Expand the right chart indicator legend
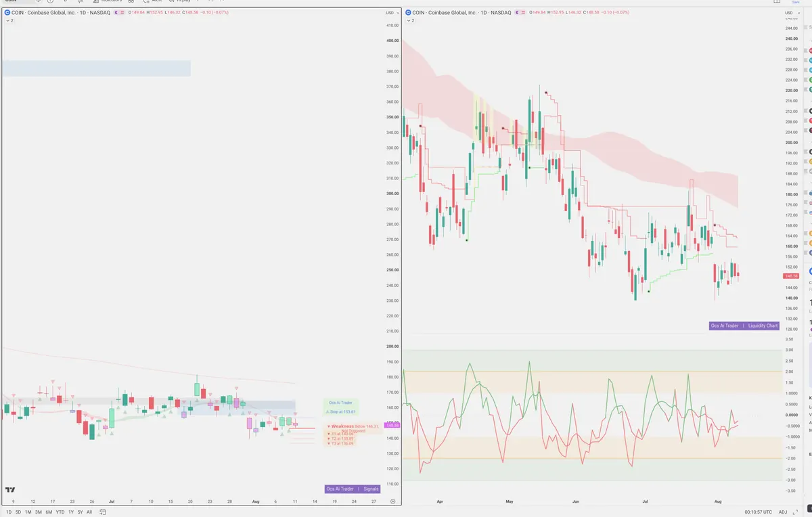The image size is (812, 517). click(x=410, y=21)
